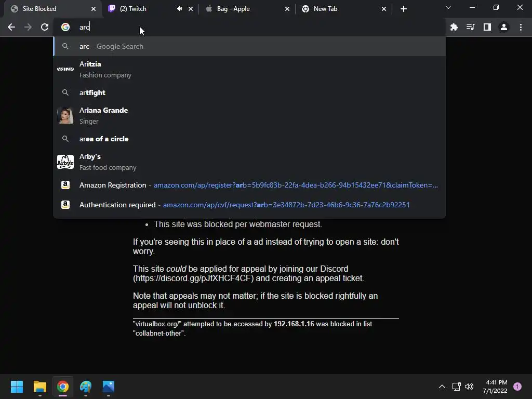Screen dimensions: 532x399
Task: Click the magnifier beside 'area of a circle'
Action: pos(65,139)
